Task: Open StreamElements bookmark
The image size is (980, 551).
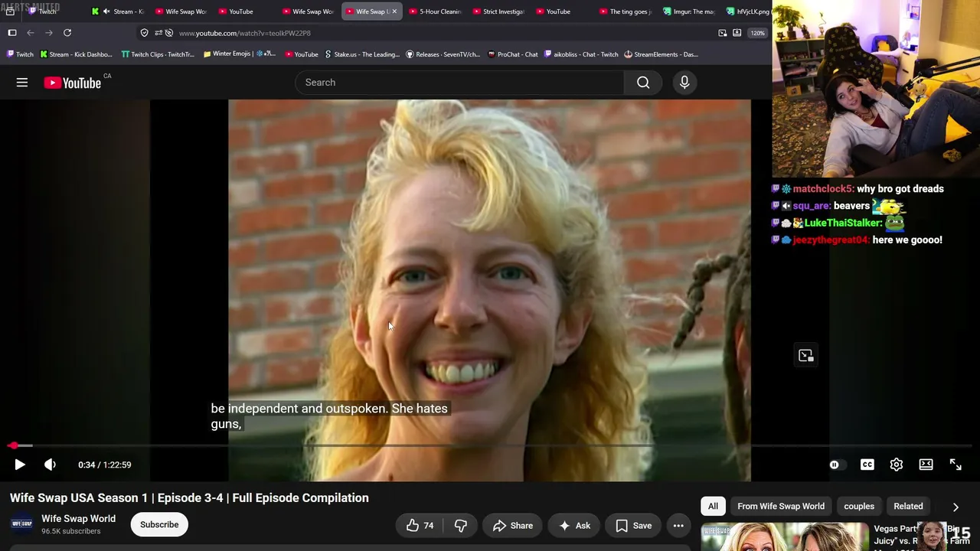Action: 661,54
